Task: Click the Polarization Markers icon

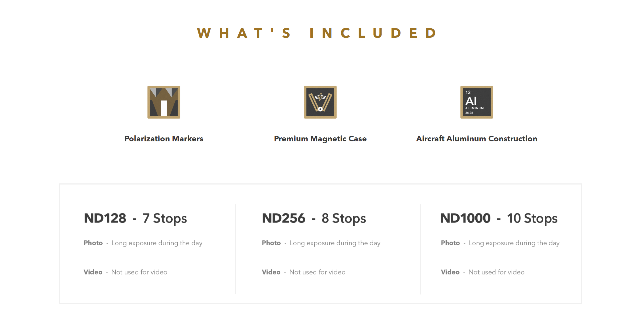Action: (x=164, y=102)
